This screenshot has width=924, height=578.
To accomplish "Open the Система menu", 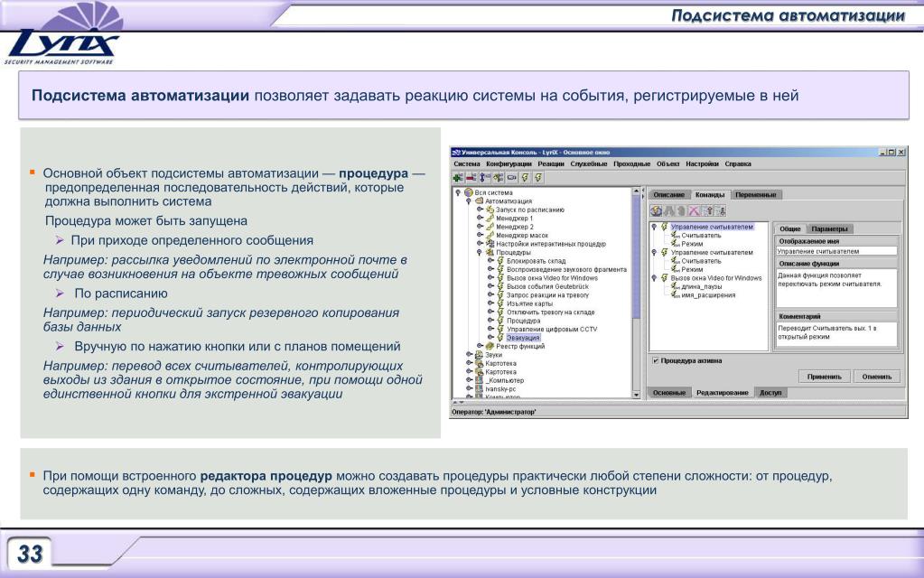I will tap(467, 163).
